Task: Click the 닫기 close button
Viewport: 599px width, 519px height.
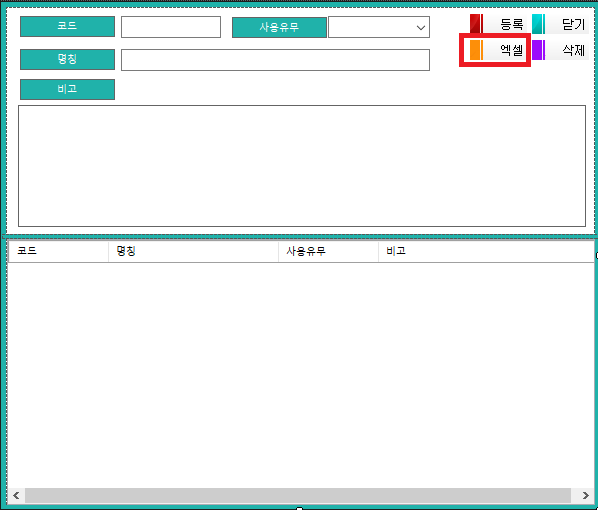Action: click(x=560, y=24)
